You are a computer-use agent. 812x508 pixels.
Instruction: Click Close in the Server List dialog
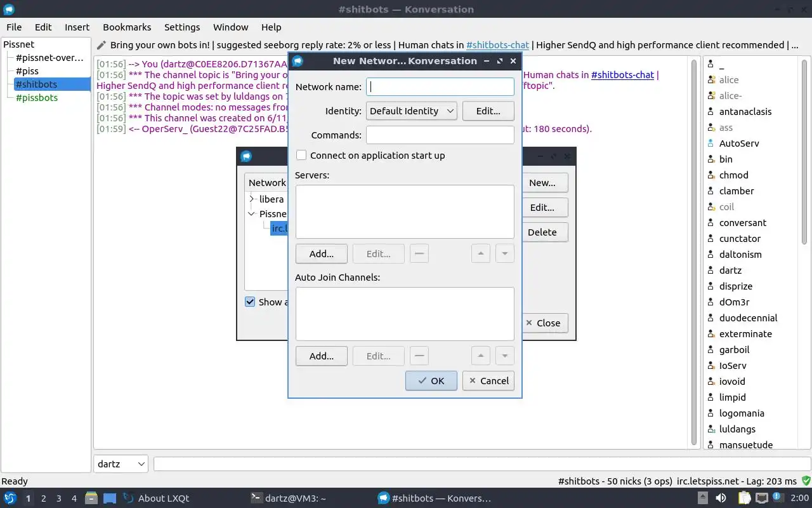click(544, 323)
